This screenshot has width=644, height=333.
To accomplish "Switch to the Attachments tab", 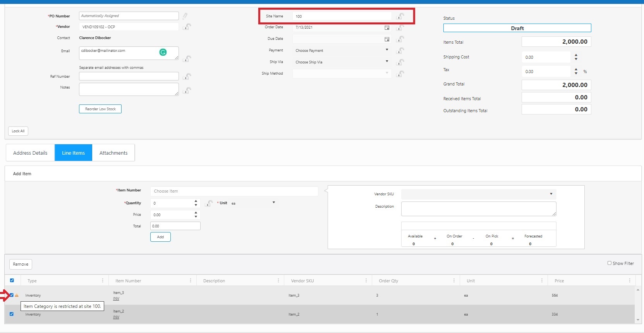I will (x=113, y=153).
